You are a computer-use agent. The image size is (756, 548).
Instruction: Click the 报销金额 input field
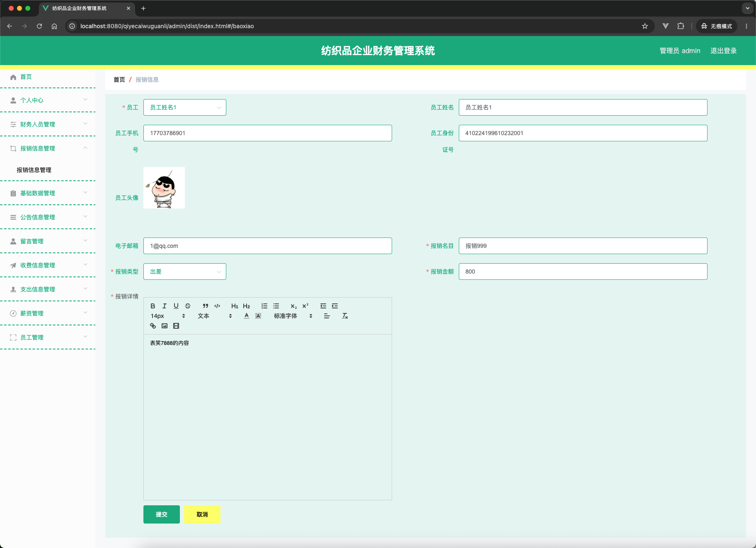pos(583,272)
